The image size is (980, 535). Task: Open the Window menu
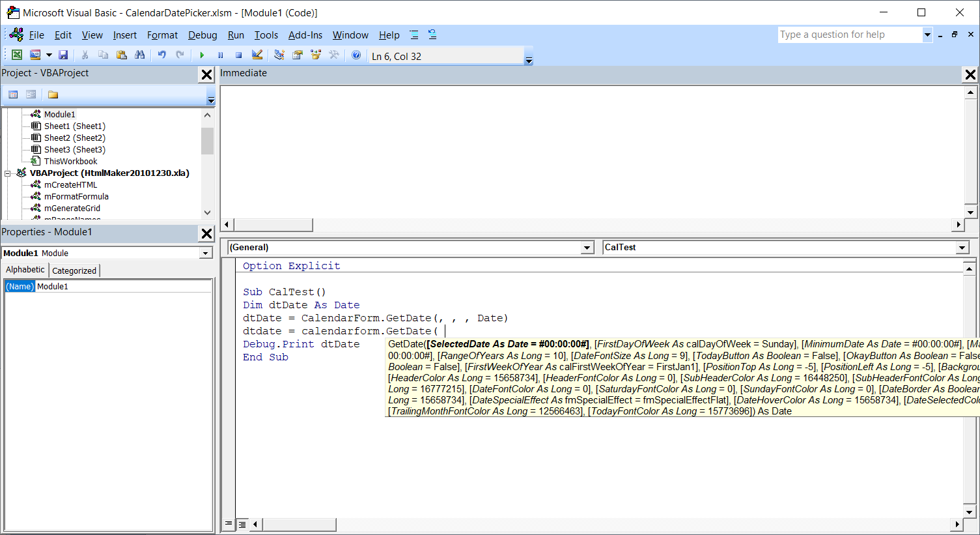pos(350,35)
